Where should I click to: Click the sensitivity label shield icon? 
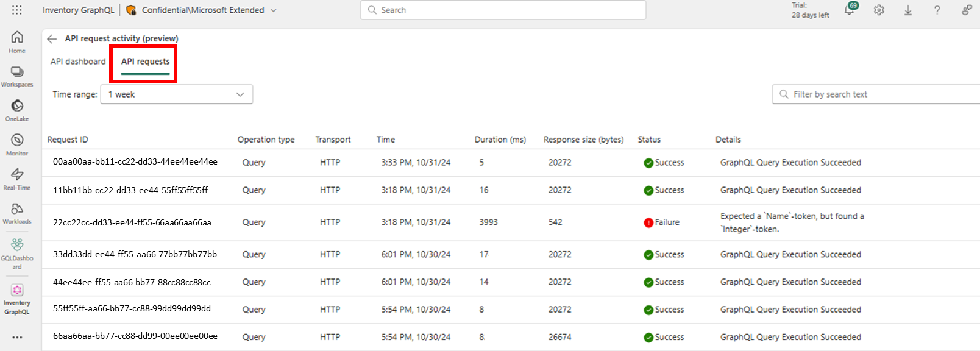click(131, 10)
